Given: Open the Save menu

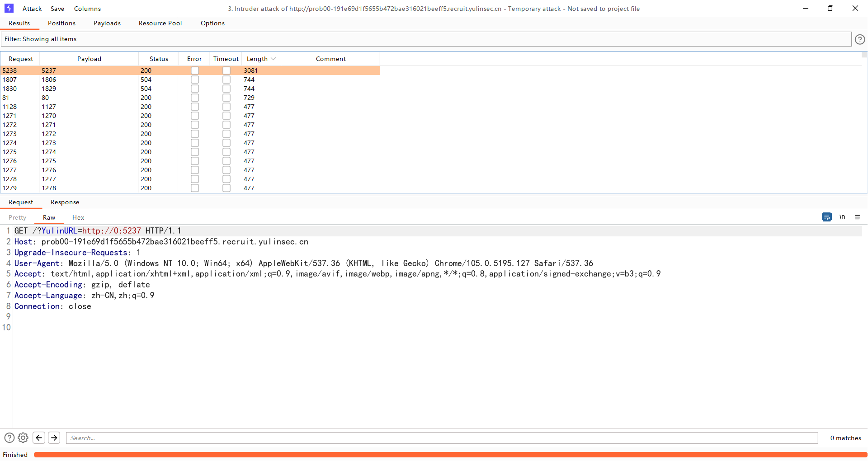Looking at the screenshot, I should click(x=57, y=9).
